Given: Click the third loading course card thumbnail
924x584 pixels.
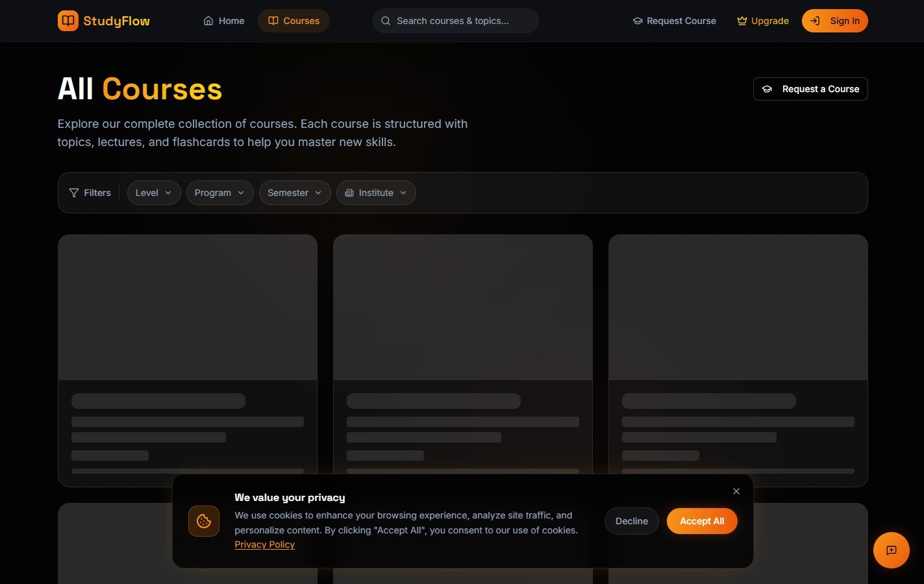Looking at the screenshot, I should click(738, 308).
